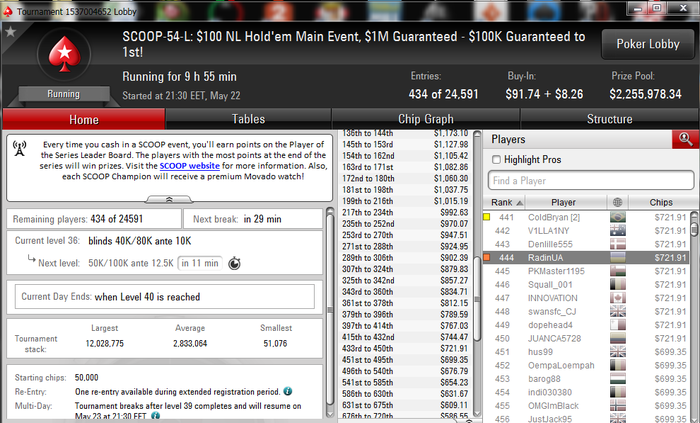700x423 pixels.
Task: Click the globe country column header icon
Action: coord(617,202)
